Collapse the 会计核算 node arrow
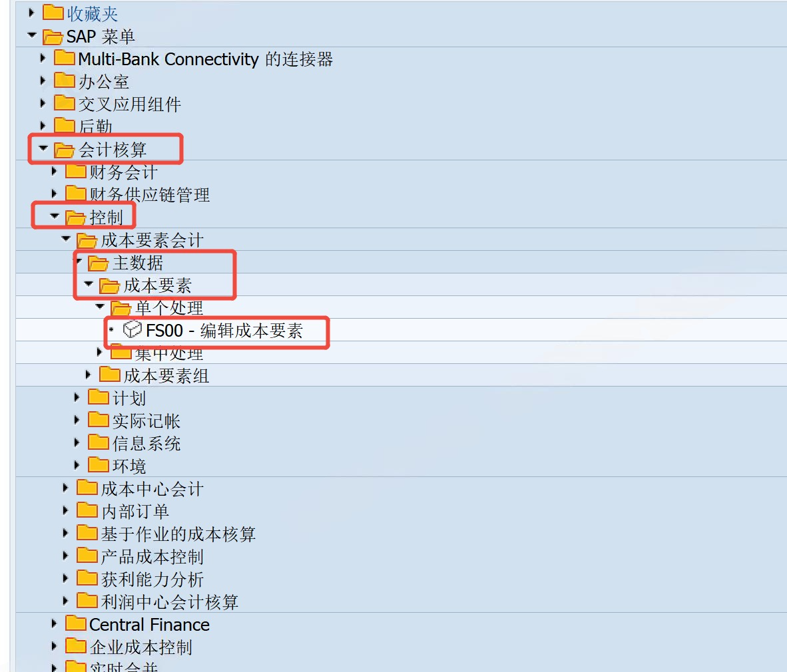Image resolution: width=787 pixels, height=672 pixels. coord(43,148)
